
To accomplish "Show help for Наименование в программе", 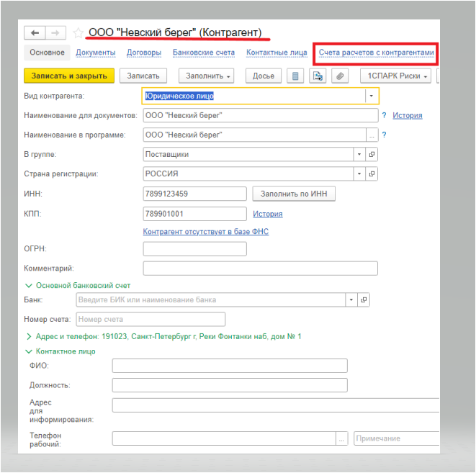I will (384, 135).
